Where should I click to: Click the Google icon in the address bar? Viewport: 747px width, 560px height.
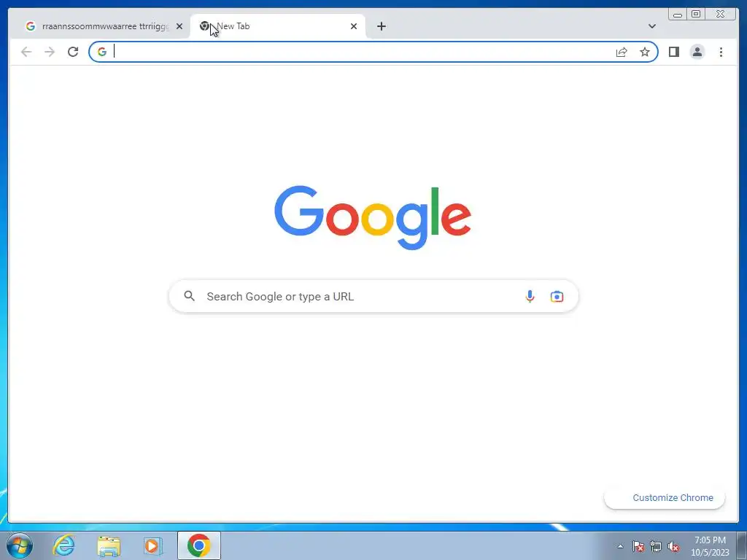[x=102, y=52]
